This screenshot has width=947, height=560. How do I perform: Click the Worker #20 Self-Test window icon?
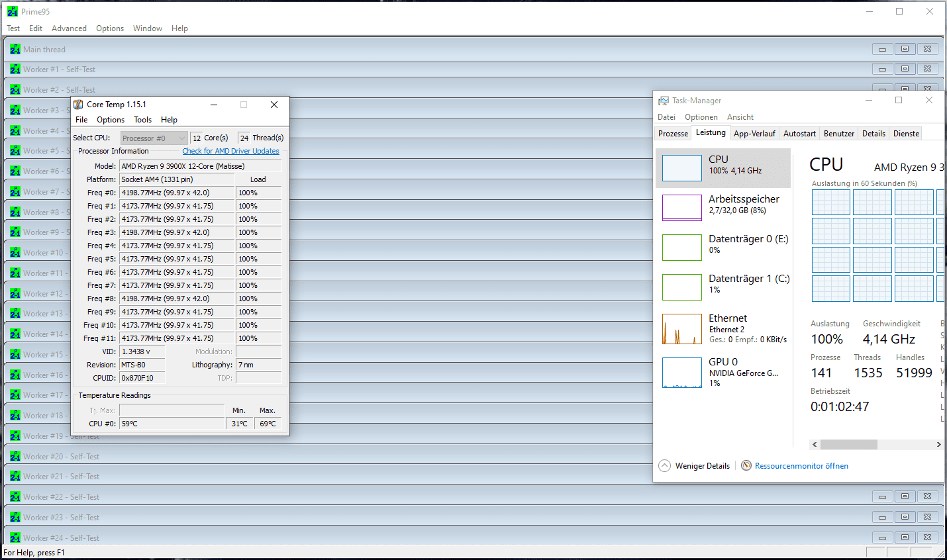point(15,456)
